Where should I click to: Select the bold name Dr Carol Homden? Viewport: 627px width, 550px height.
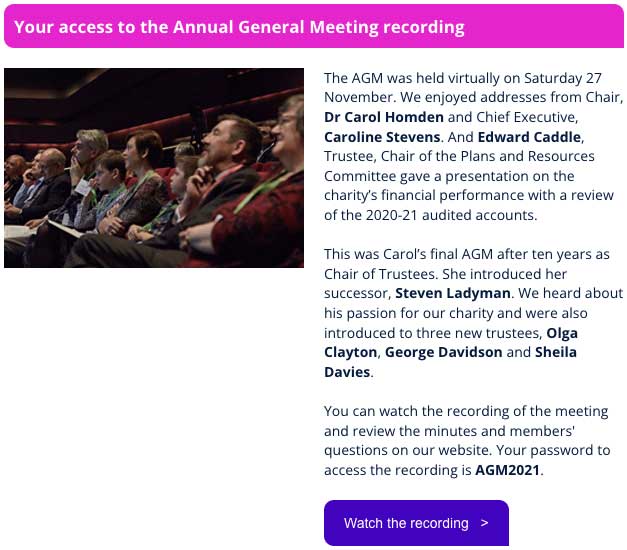(x=383, y=117)
